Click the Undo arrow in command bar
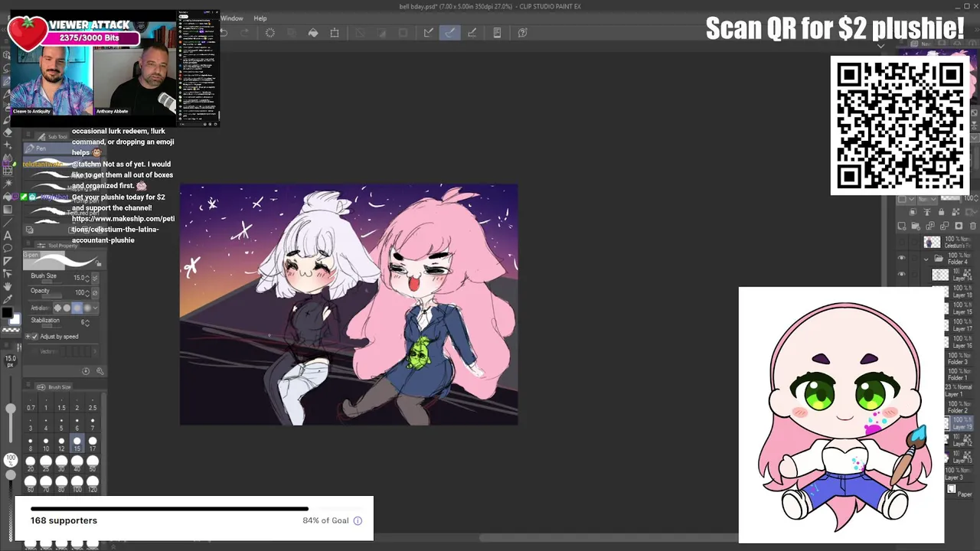This screenshot has height=551, width=980. tap(224, 33)
